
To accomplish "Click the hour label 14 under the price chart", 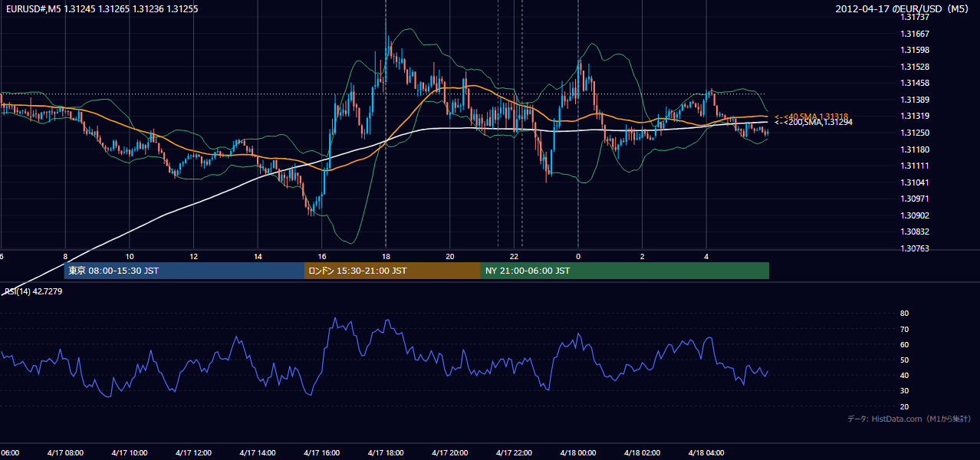I will point(258,256).
